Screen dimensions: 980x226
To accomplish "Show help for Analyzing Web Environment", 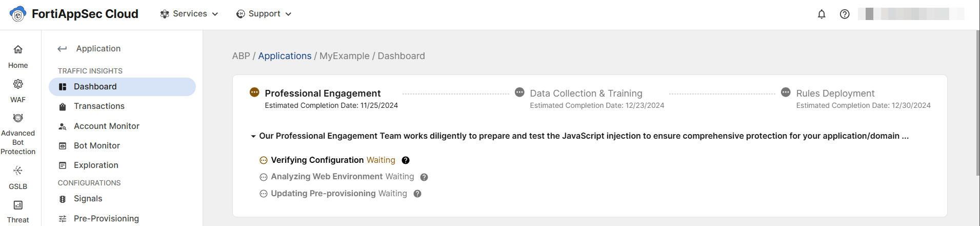I will click(424, 177).
